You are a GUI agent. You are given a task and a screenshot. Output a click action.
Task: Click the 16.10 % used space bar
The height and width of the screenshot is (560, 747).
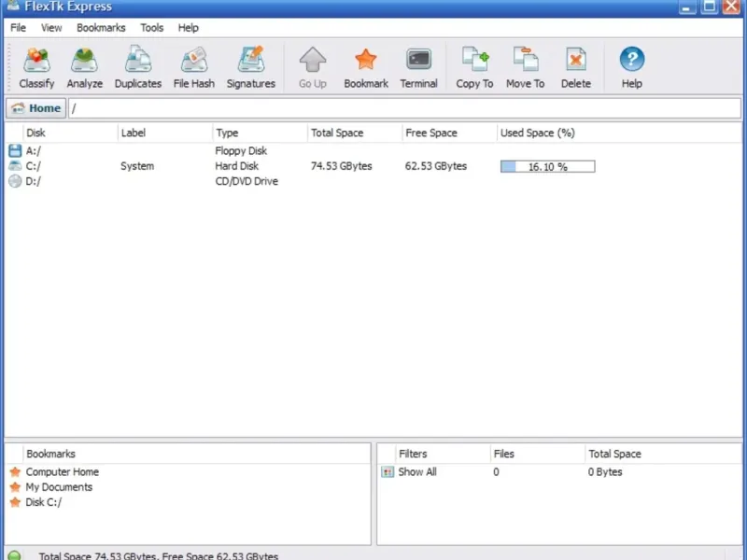(547, 166)
